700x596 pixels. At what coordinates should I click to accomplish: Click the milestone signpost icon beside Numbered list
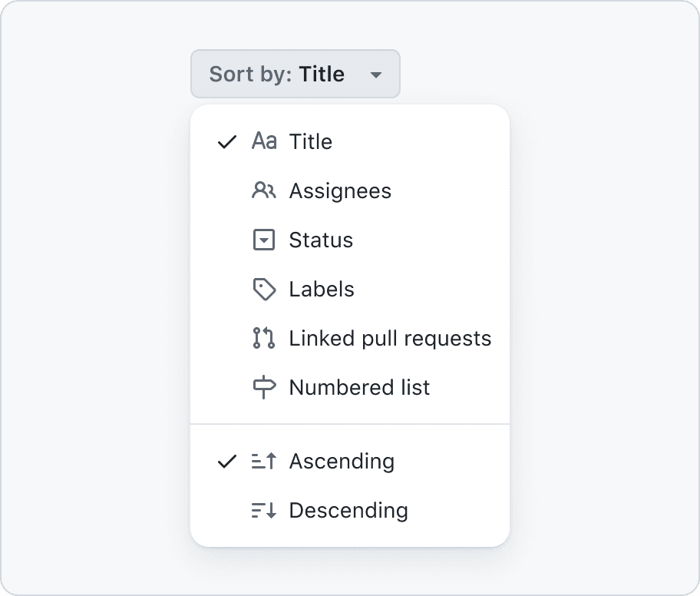point(264,387)
